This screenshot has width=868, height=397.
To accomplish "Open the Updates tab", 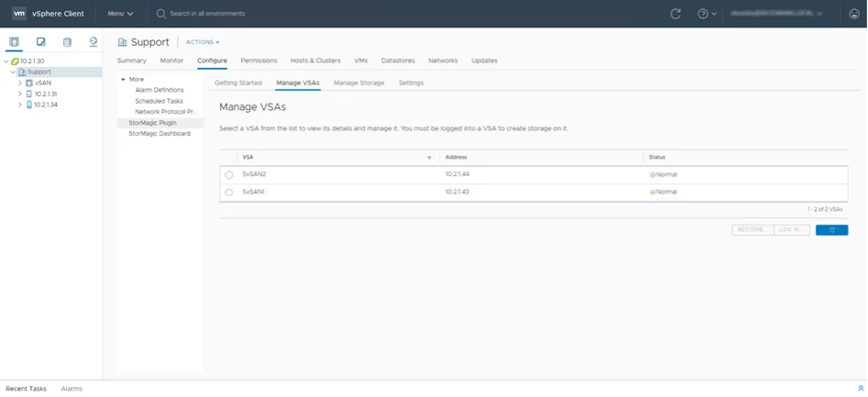I will (484, 61).
